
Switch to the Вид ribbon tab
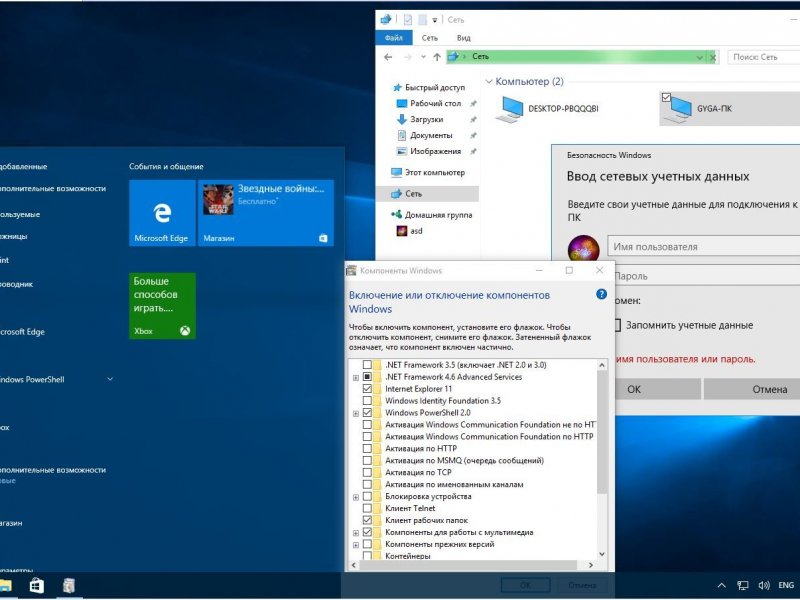463,38
